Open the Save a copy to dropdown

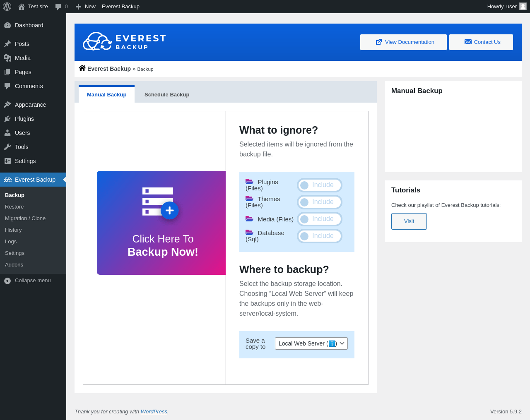311,343
